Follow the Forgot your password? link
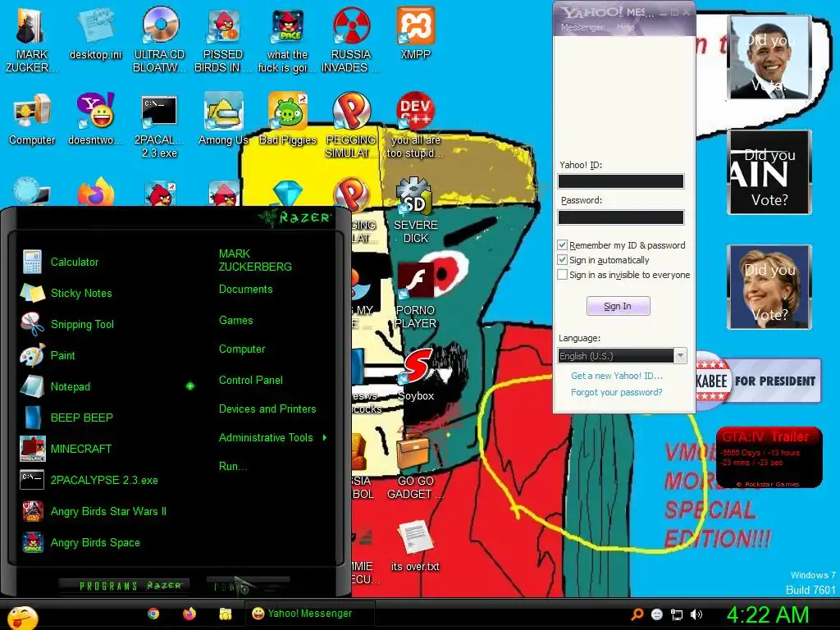840x630 pixels. [x=617, y=392]
